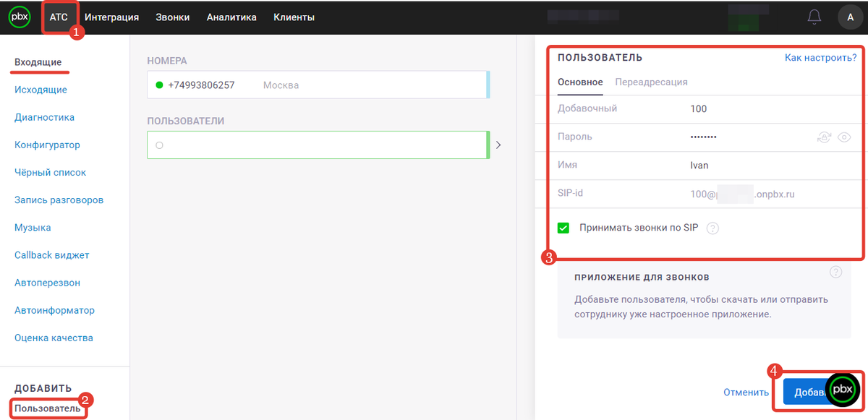Open Callback виджет
This screenshot has height=420, width=868.
pos(52,255)
